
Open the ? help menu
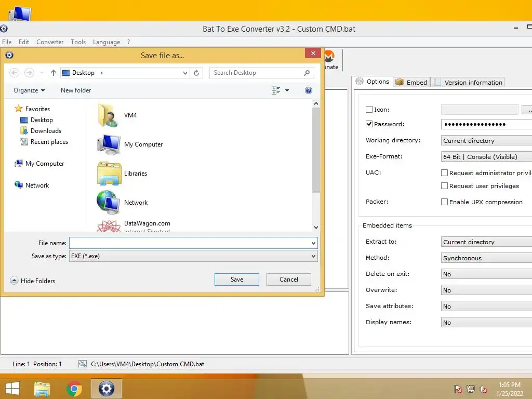(129, 42)
